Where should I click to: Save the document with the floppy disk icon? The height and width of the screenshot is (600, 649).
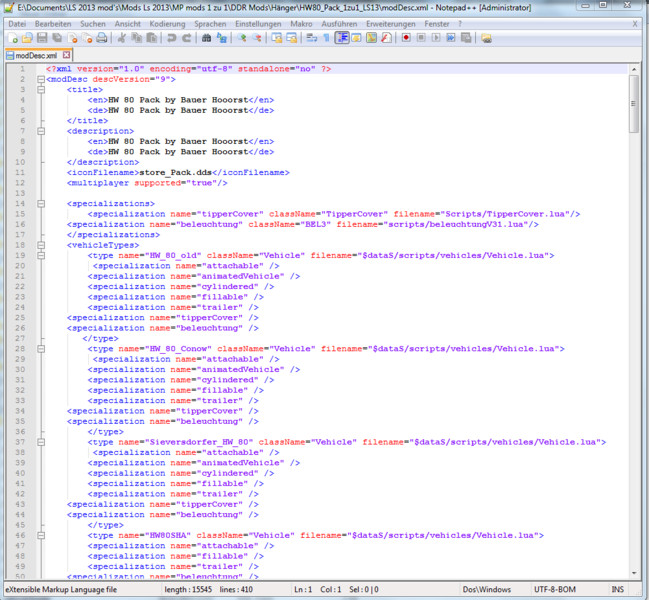click(42, 38)
